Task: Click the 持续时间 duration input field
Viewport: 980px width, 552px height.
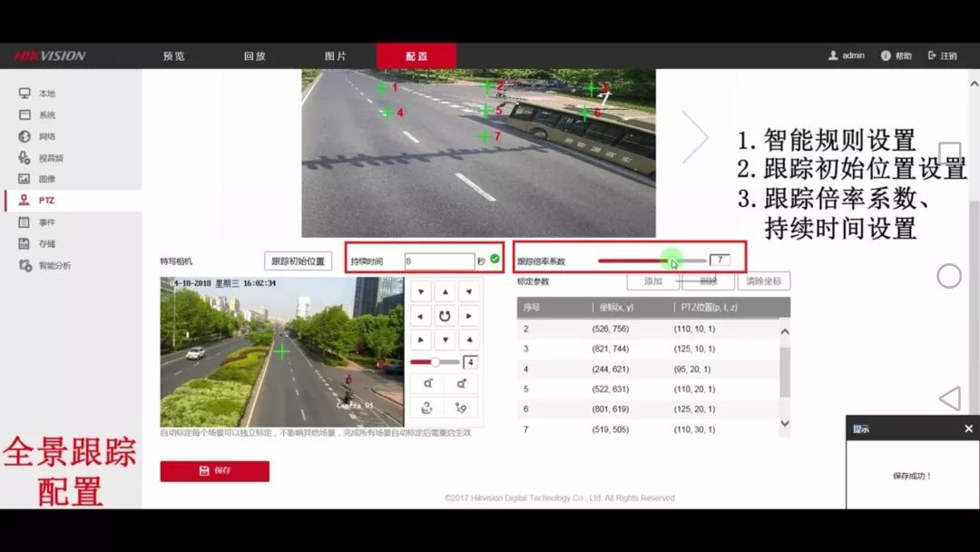Action: pos(439,261)
